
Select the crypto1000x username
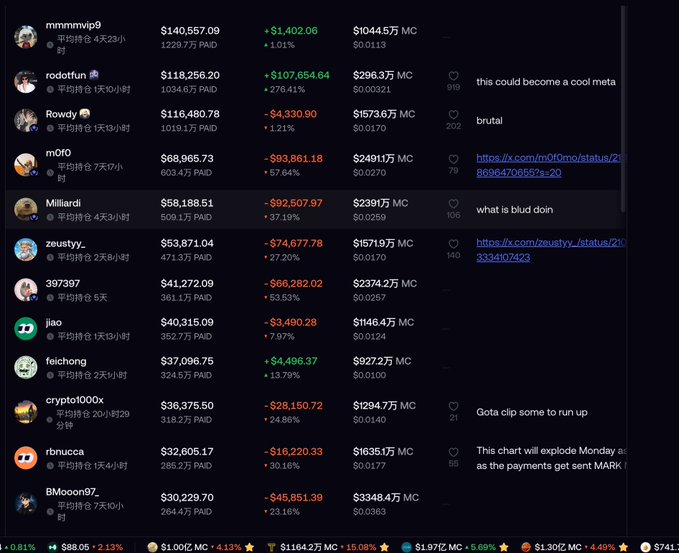tap(74, 400)
